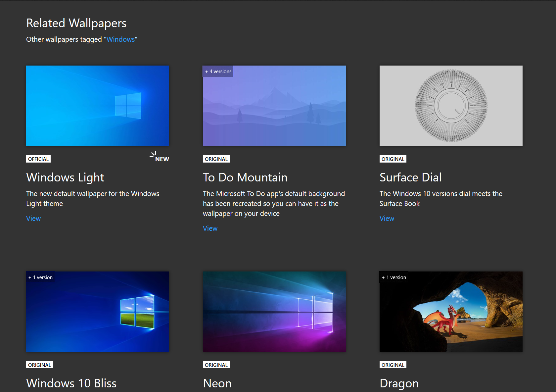Image resolution: width=556 pixels, height=392 pixels.
Task: Click the Windows 10 Bliss title
Action: 71,383
